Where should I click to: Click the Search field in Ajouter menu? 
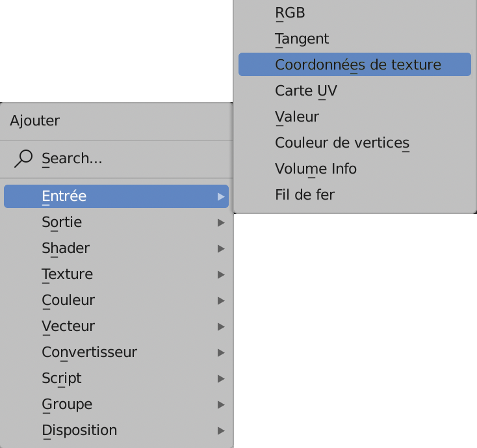(x=117, y=159)
